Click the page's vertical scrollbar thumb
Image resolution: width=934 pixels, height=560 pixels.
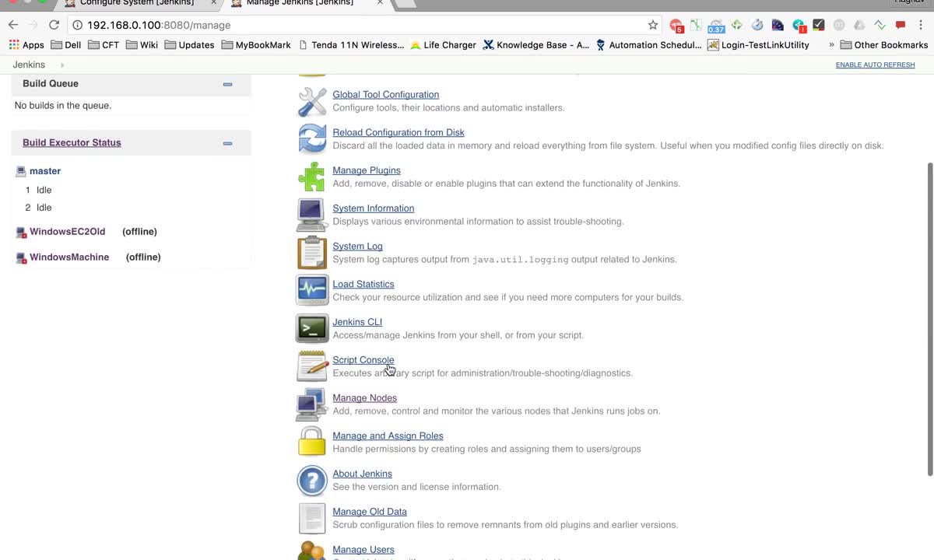tap(929, 319)
